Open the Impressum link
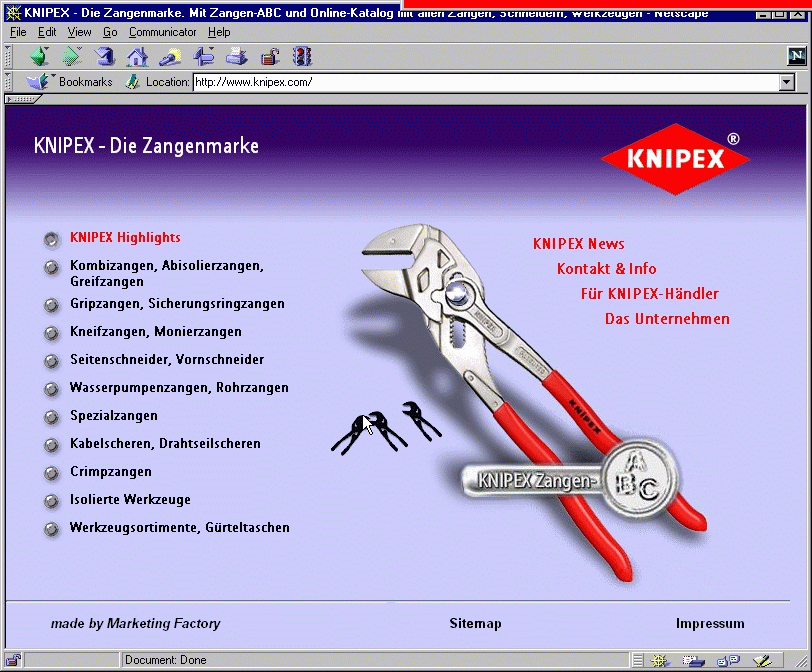This screenshot has width=812, height=672. point(710,623)
